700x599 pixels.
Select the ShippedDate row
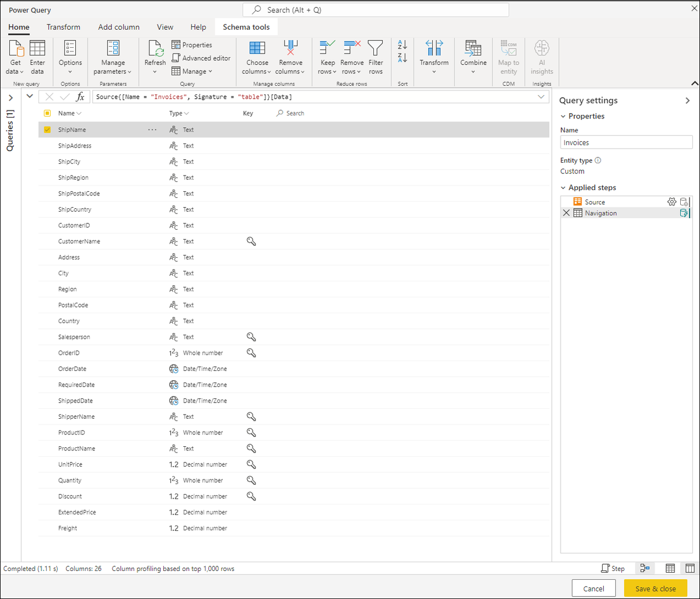tap(294, 401)
